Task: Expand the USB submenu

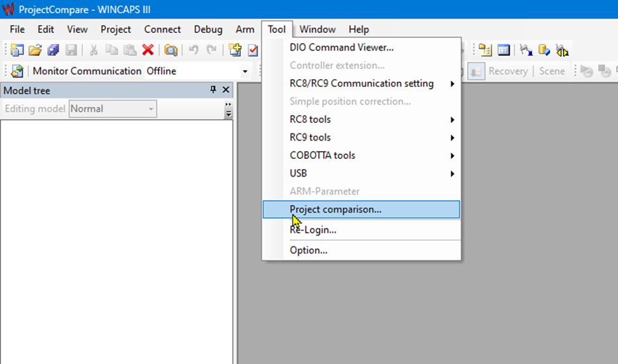Action: pos(453,173)
